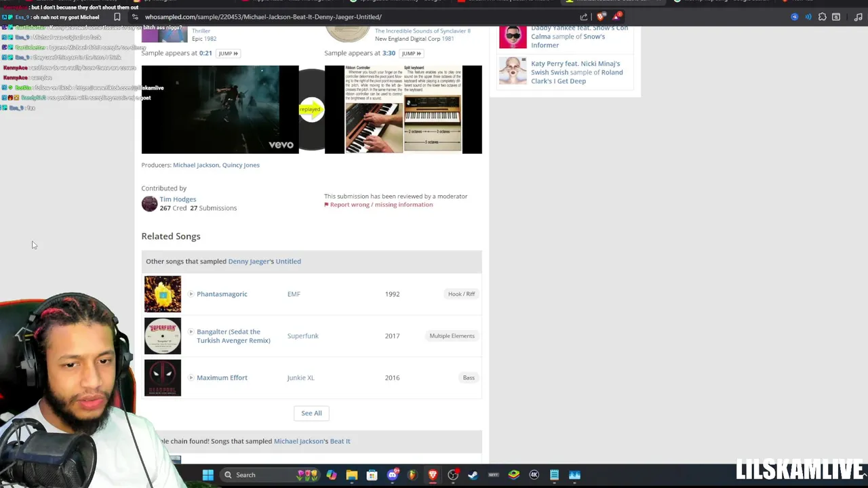Open Deadpool album cover thumbnail
This screenshot has height=488, width=868.
[163, 378]
